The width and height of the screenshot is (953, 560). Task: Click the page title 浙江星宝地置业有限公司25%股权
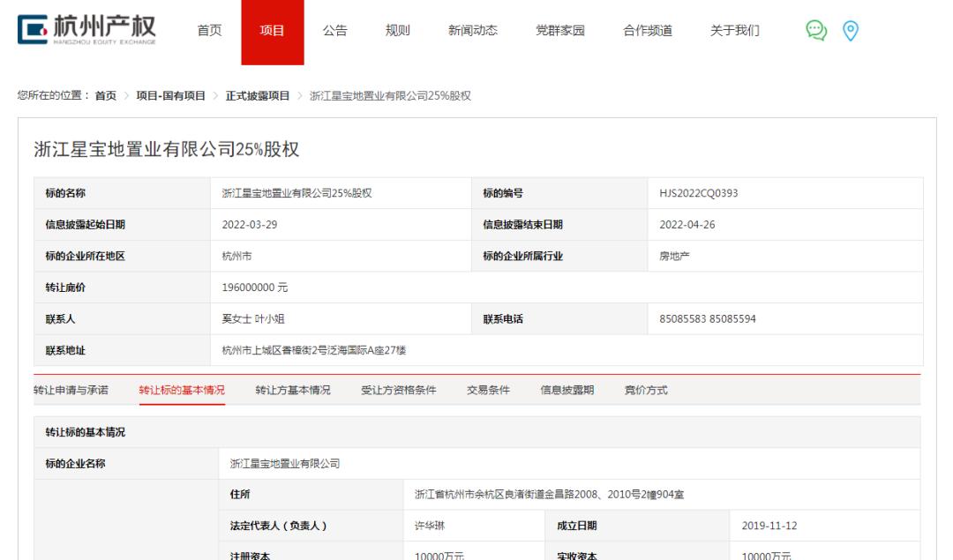[x=167, y=149]
